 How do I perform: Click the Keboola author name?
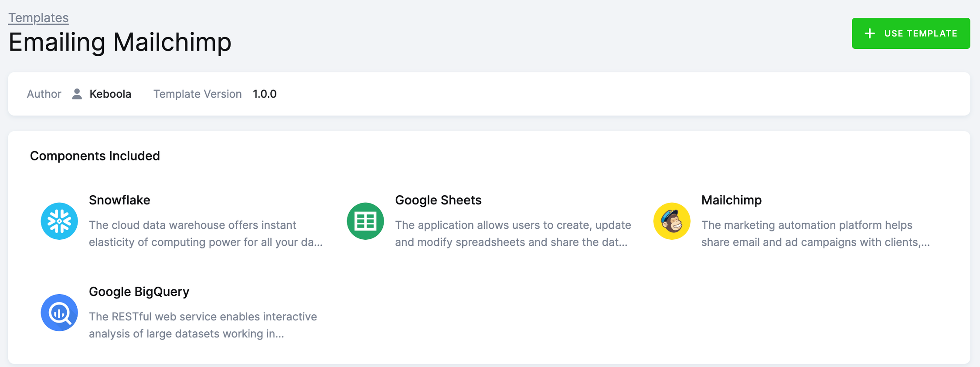coord(110,94)
